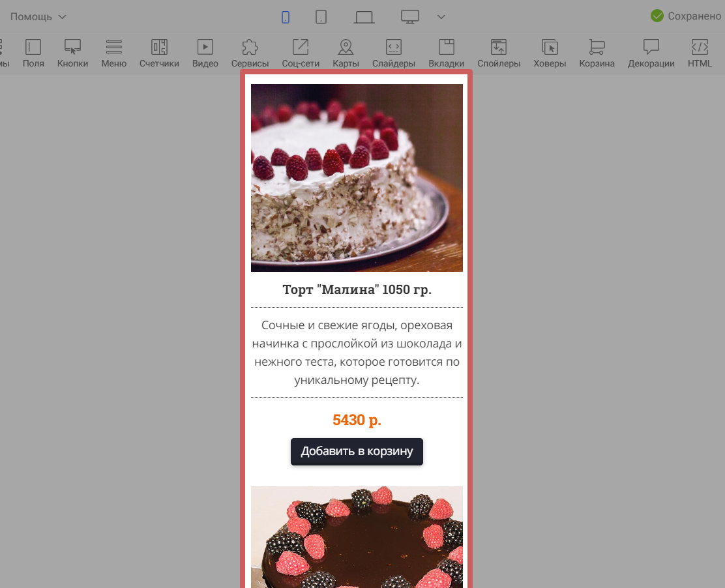Select the orange 5430 р. price text

357,420
